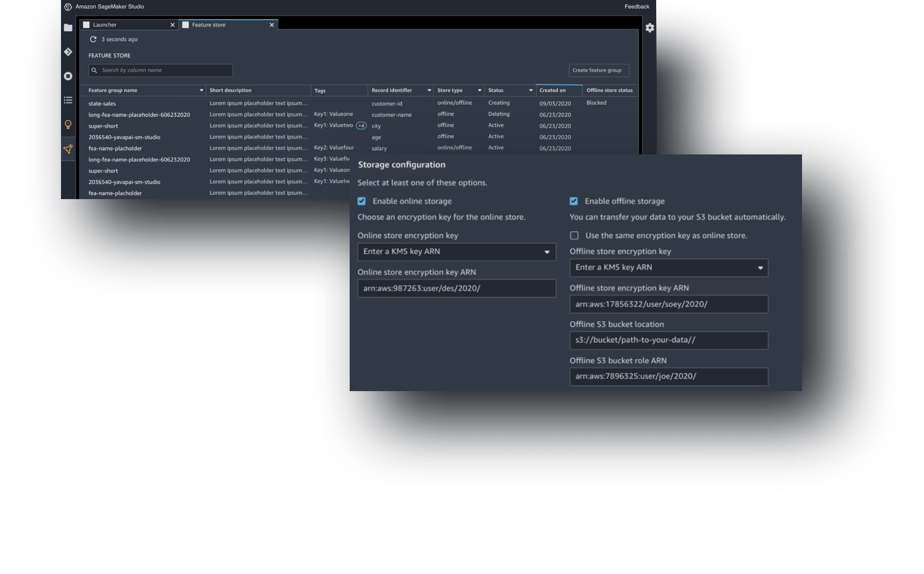Enable online storage
The height and width of the screenshot is (574, 924).
click(361, 201)
